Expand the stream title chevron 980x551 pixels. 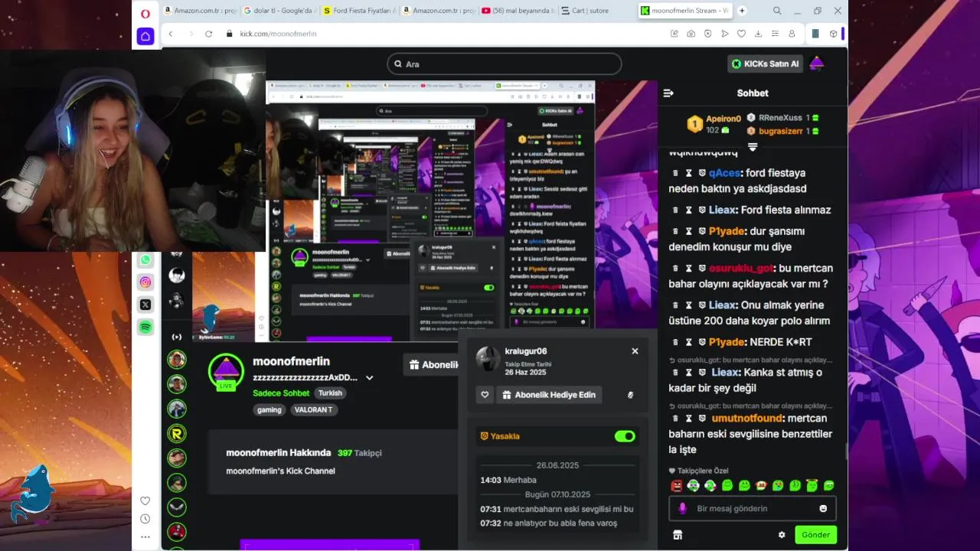pyautogui.click(x=369, y=377)
